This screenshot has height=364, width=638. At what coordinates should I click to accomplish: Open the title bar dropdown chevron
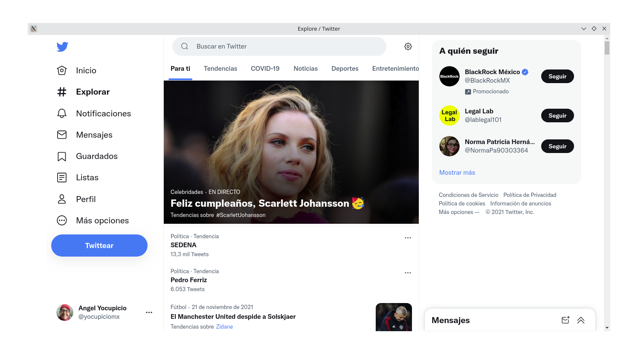584,29
